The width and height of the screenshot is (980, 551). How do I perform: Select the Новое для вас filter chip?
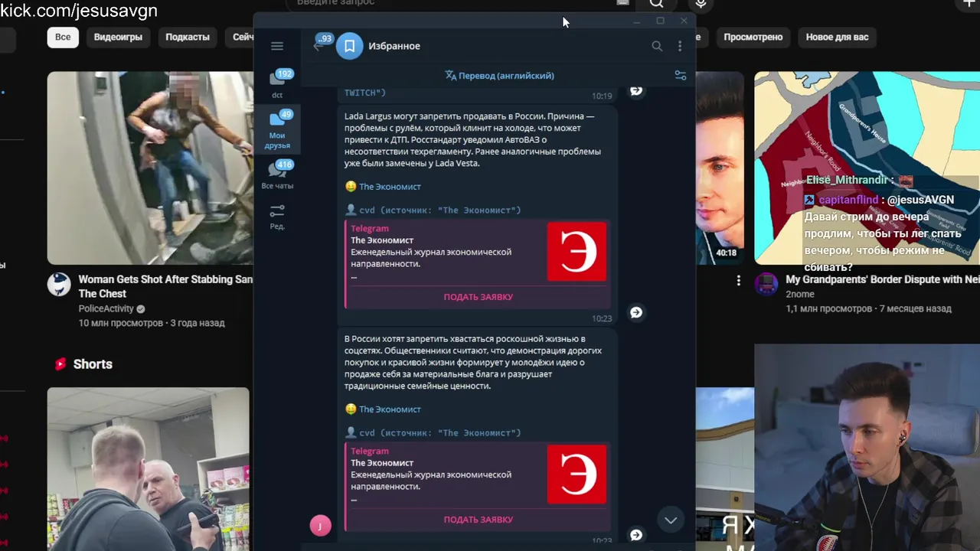pyautogui.click(x=837, y=37)
